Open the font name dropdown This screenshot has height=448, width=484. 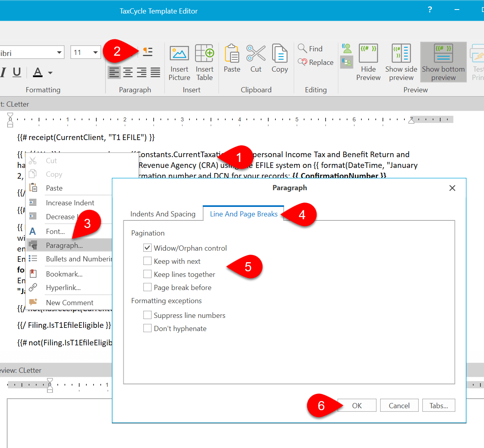pyautogui.click(x=59, y=53)
